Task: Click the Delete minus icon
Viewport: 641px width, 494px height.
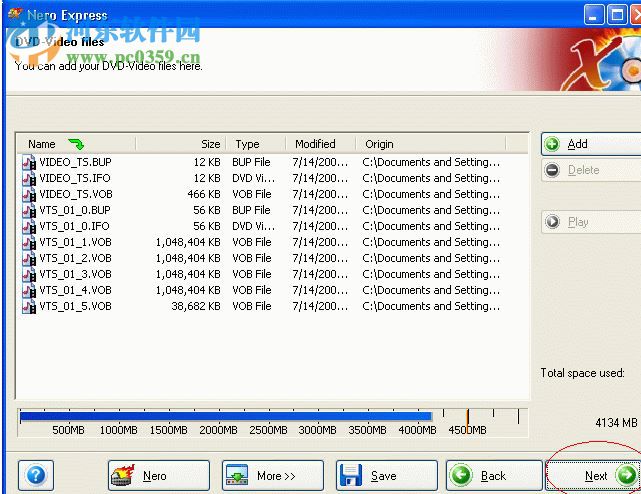Action: coord(552,170)
